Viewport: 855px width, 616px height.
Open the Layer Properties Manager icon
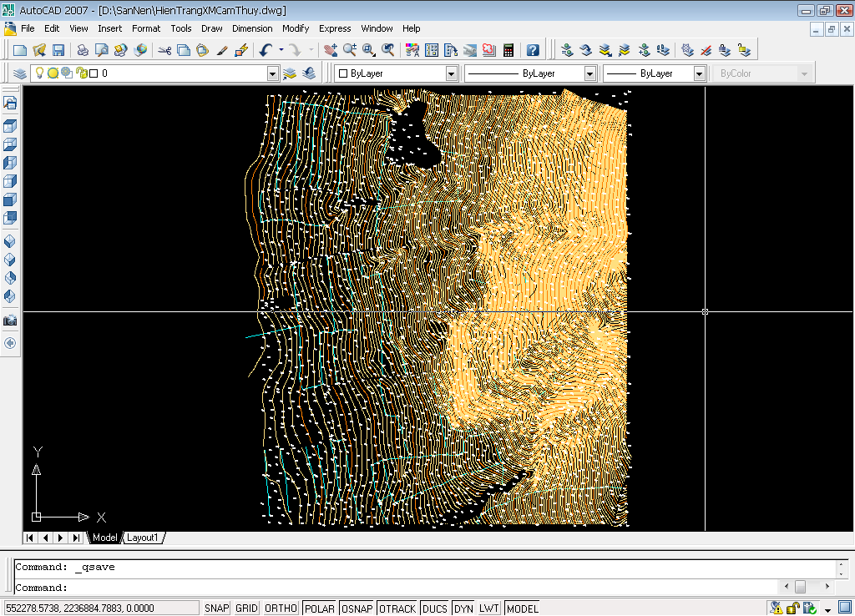20,73
